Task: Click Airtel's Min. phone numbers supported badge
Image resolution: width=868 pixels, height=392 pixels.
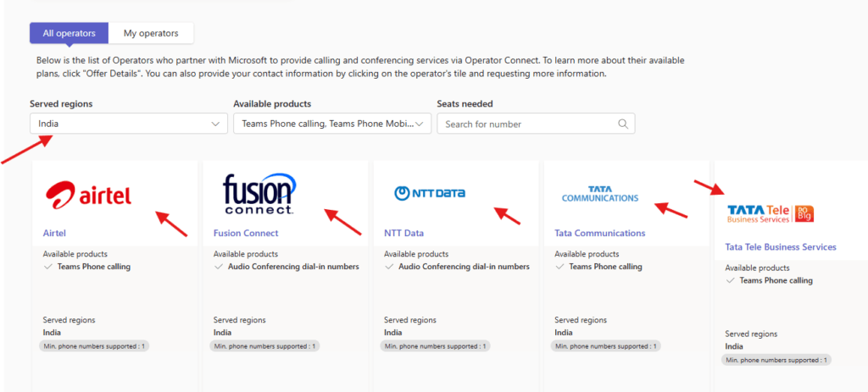Action: click(95, 346)
